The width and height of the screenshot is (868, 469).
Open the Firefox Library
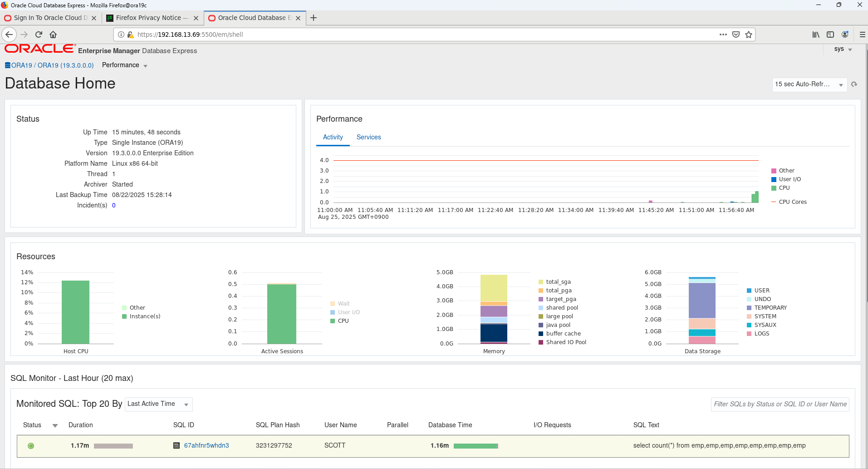pyautogui.click(x=816, y=35)
